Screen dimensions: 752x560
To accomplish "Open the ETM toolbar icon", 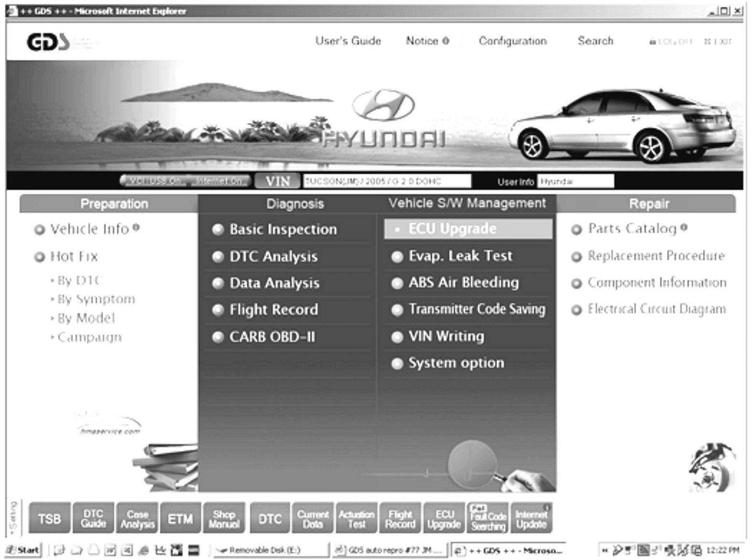I will (x=180, y=518).
